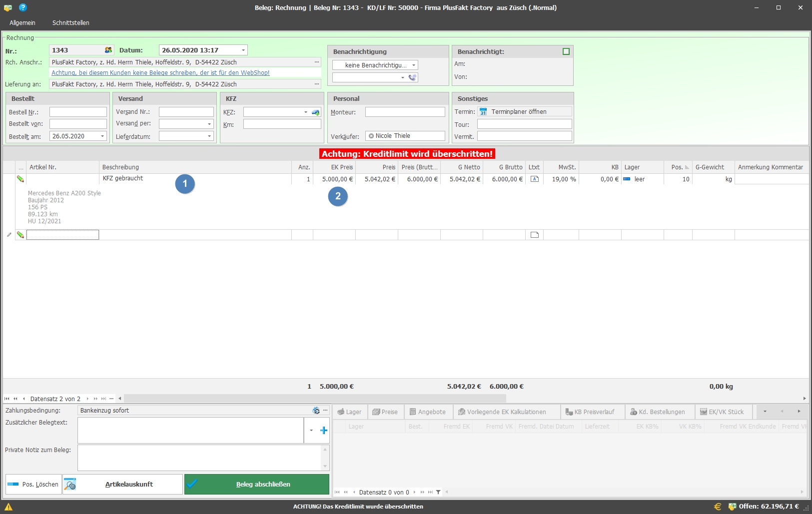812x514 pixels.
Task: Switch to the Lager tab
Action: pos(349,412)
